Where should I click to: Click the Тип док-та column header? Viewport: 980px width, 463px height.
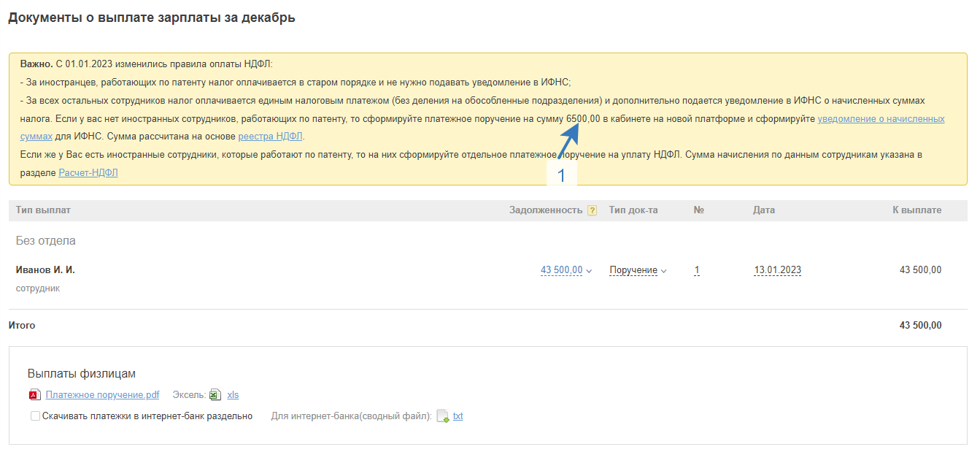(633, 210)
